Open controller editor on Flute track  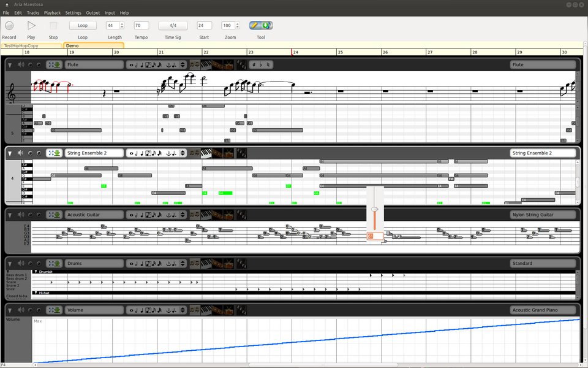coord(241,64)
